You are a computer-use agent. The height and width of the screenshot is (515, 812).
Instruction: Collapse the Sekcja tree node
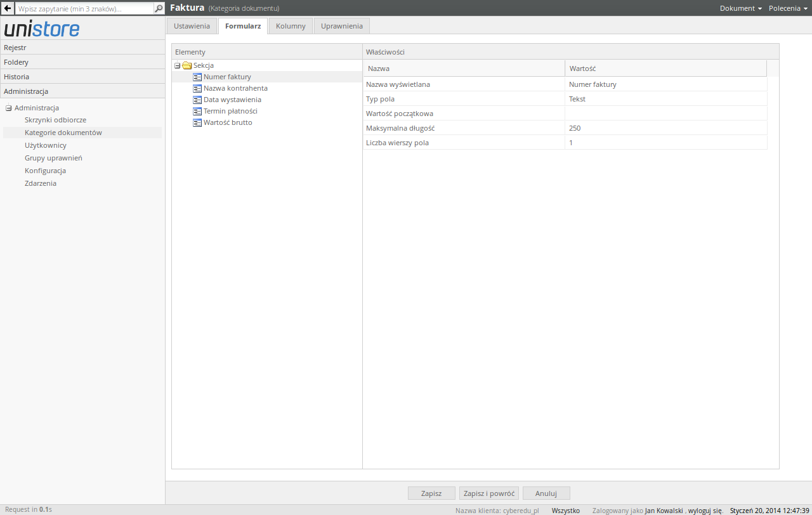coord(178,65)
